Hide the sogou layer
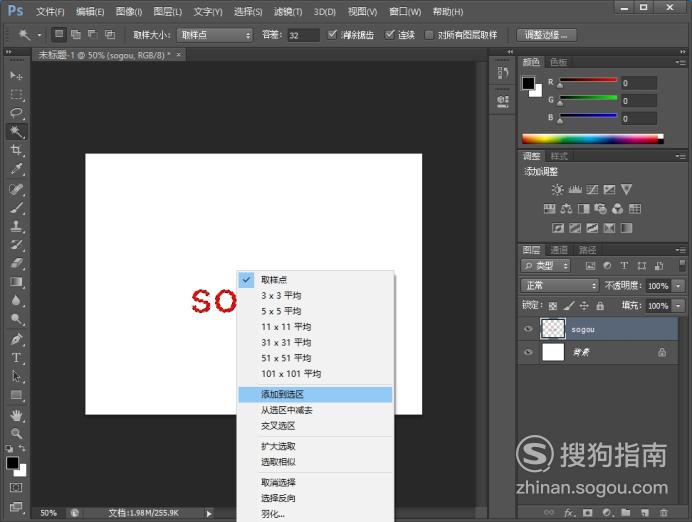The width and height of the screenshot is (692, 522). point(528,329)
